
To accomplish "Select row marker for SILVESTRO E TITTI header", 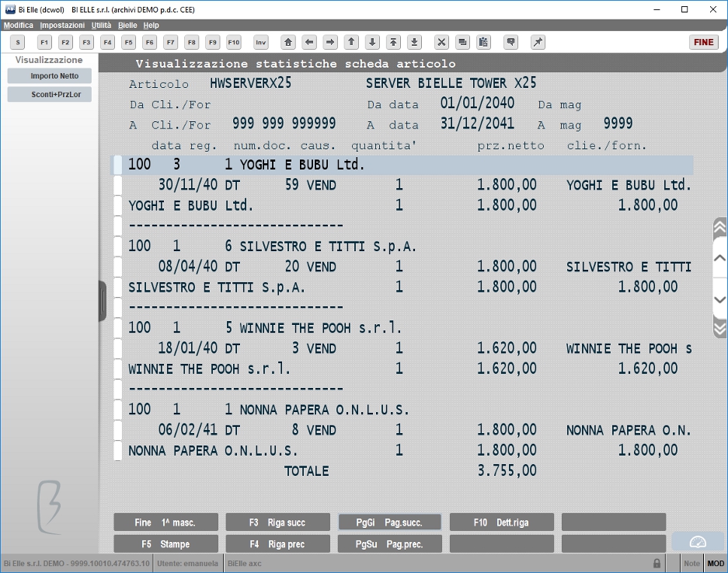I will pyautogui.click(x=118, y=246).
